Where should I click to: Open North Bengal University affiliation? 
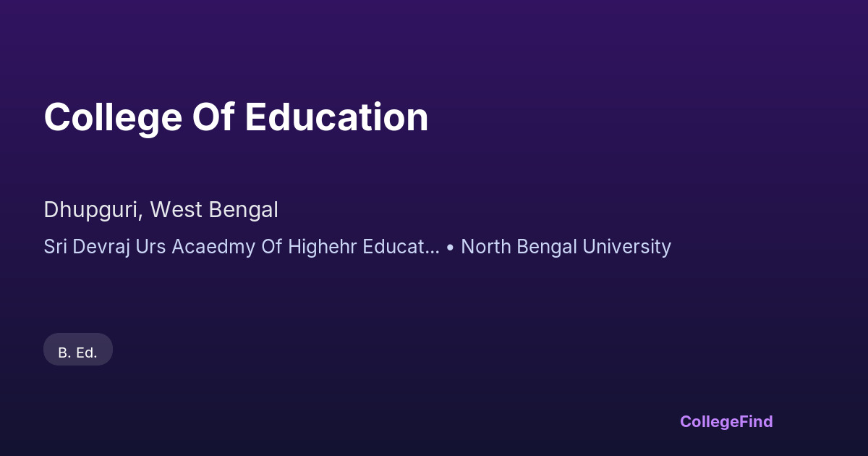tap(566, 247)
